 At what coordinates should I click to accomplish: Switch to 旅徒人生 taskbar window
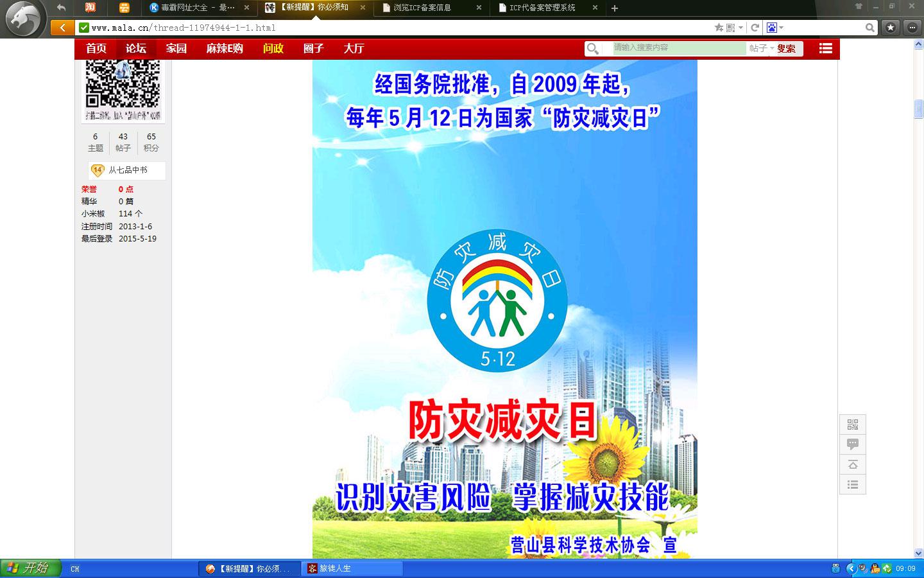[x=353, y=568]
